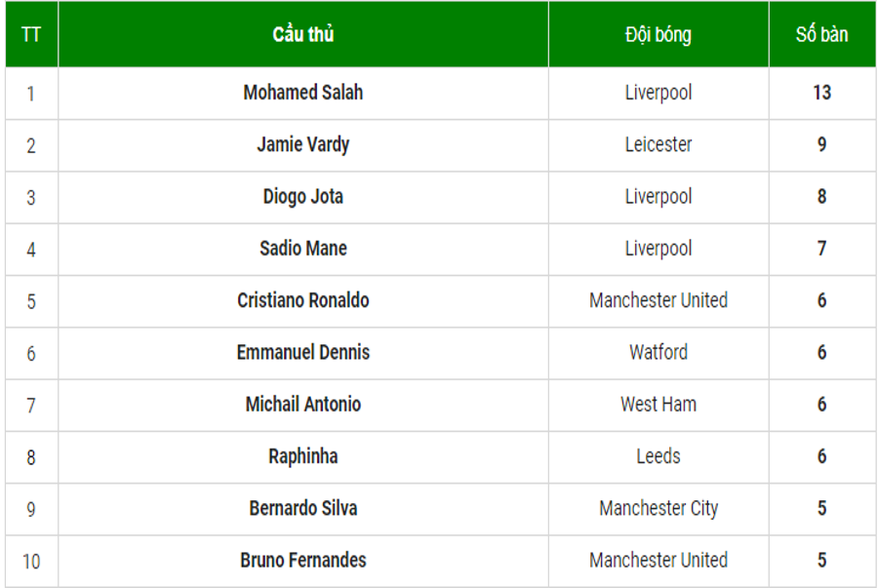Click the Michail Antonio cell
The image size is (878, 588).
pyautogui.click(x=303, y=405)
